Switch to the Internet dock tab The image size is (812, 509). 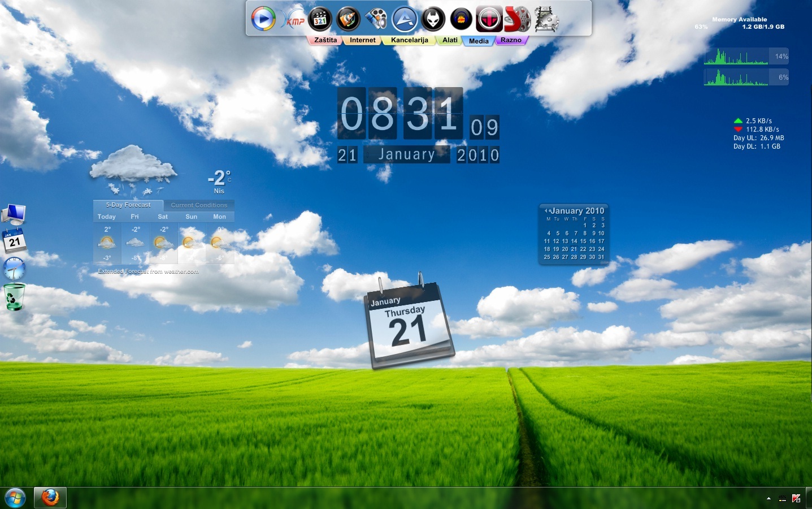(x=362, y=40)
